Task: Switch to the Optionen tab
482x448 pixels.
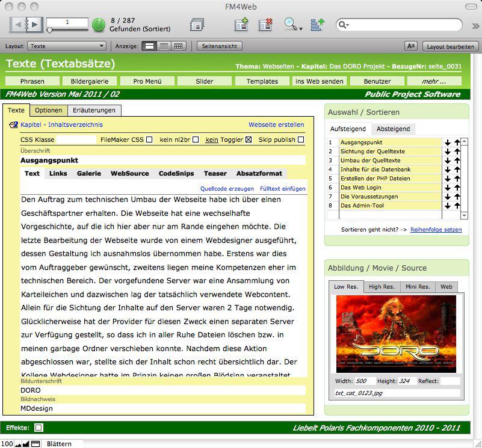Action: pyautogui.click(x=48, y=110)
